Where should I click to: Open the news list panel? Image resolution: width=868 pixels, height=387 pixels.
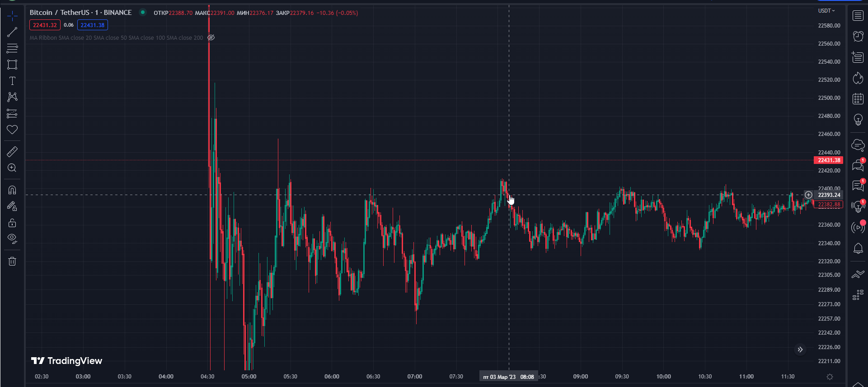point(858,57)
